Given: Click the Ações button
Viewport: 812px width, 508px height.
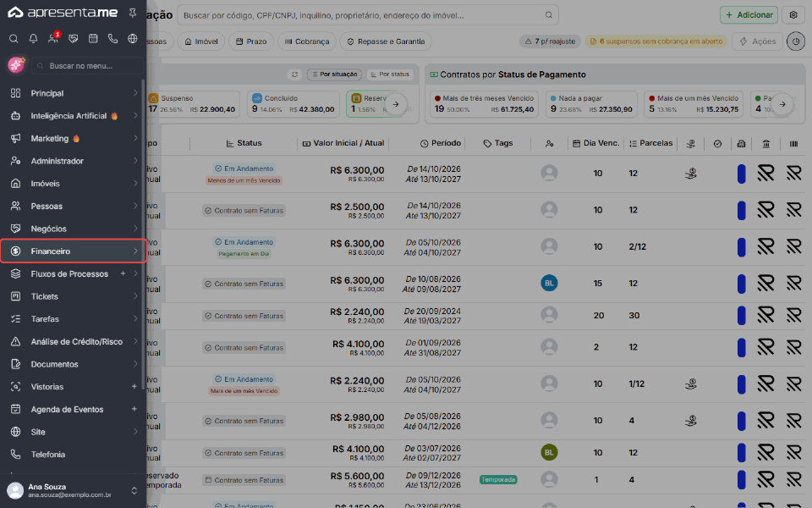Looking at the screenshot, I should (x=757, y=41).
